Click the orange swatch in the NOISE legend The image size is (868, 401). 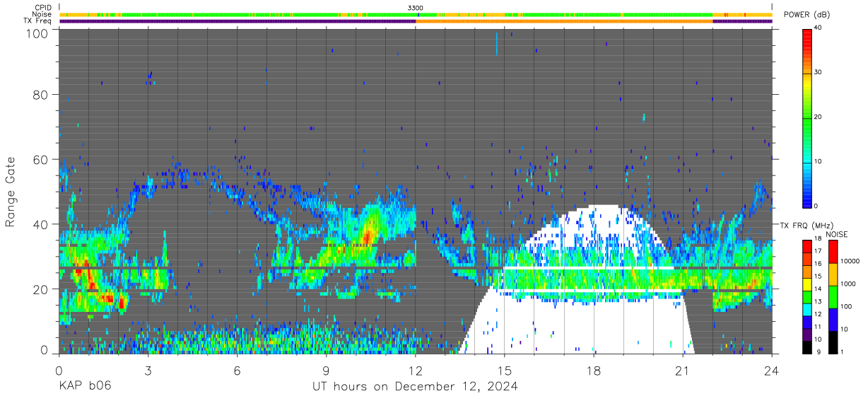[x=833, y=274]
